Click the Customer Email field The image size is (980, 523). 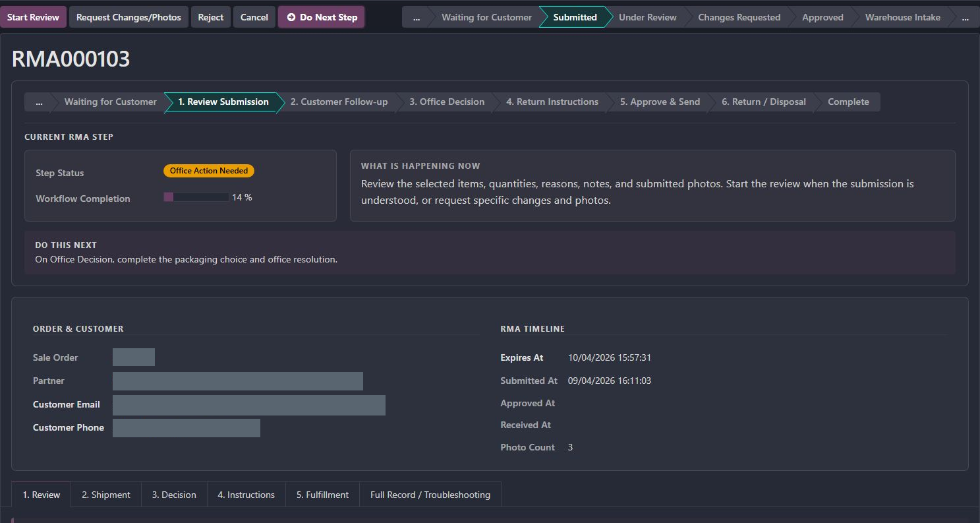[x=249, y=405]
